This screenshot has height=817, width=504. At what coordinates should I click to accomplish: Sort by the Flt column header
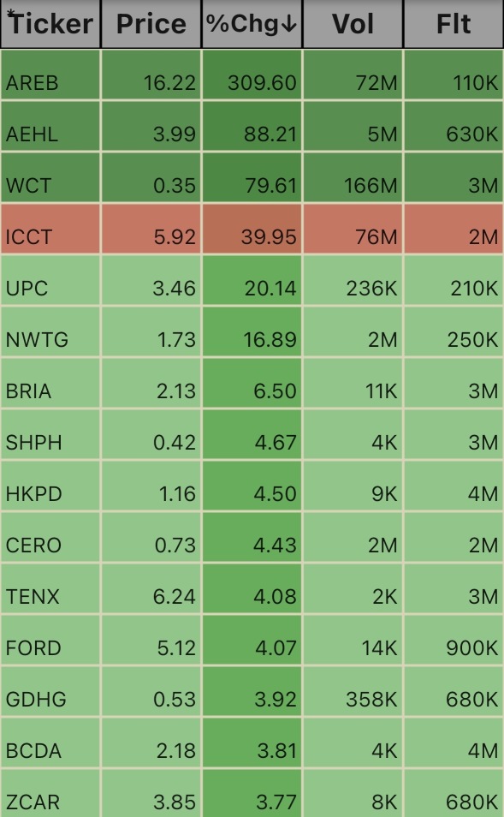pyautogui.click(x=454, y=24)
